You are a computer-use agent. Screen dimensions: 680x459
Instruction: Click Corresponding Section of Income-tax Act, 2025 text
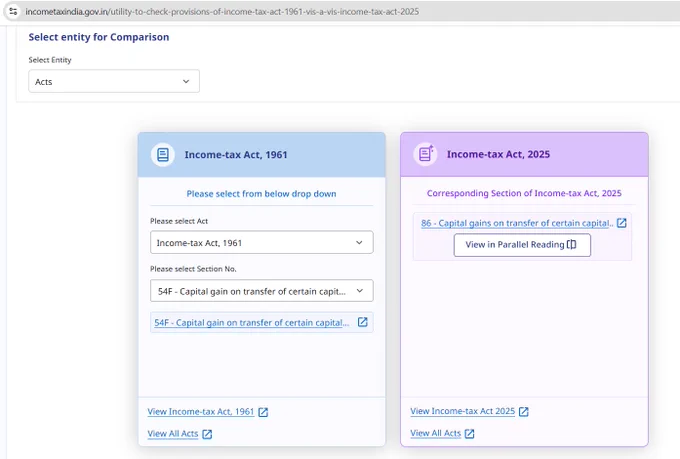pos(524,193)
